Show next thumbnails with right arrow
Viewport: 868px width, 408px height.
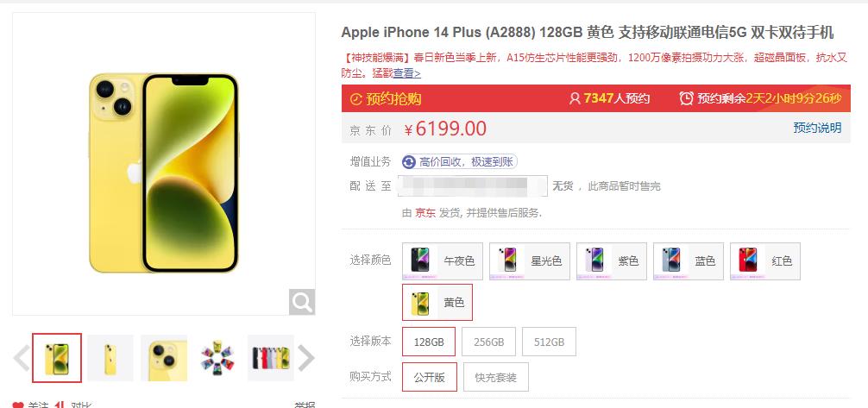click(306, 358)
